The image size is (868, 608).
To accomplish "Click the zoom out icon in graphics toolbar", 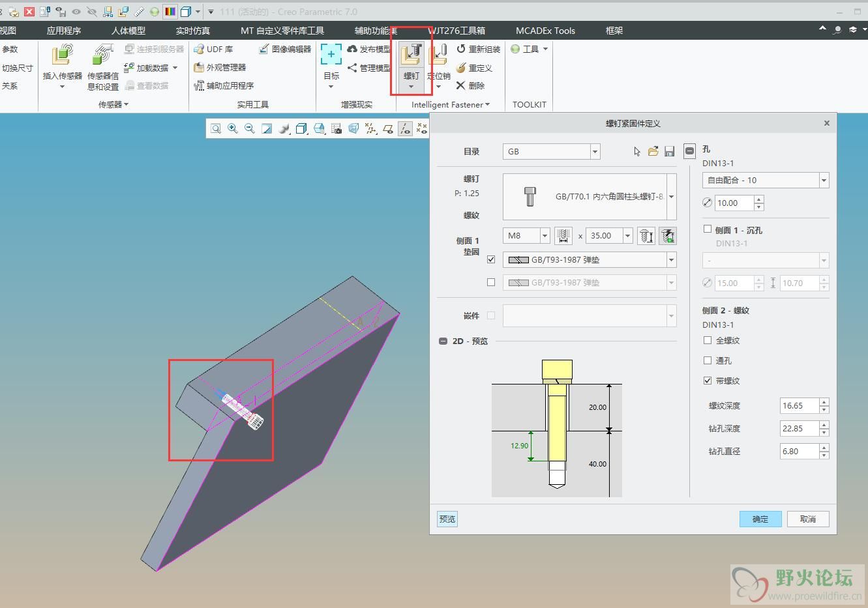I will pos(249,128).
